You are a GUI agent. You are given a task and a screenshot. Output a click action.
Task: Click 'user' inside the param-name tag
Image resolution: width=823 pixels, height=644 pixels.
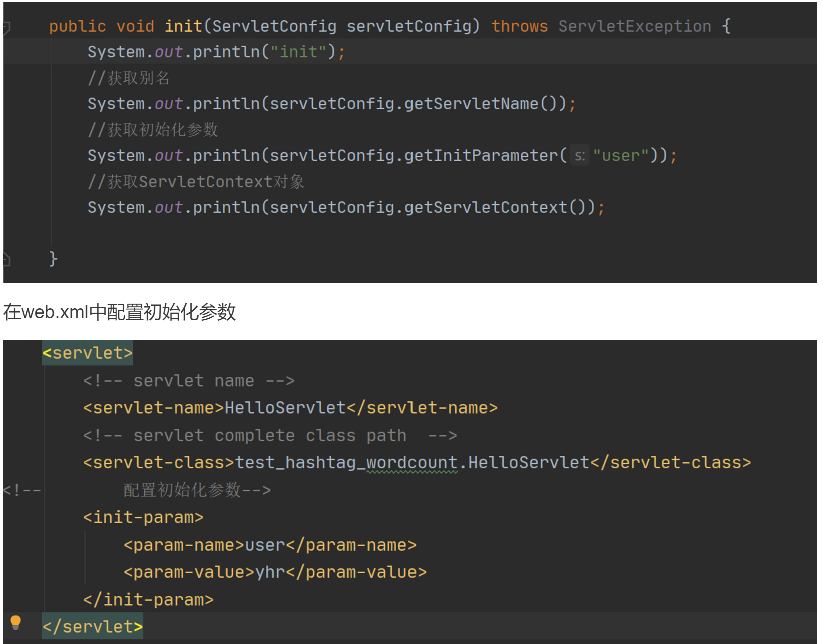[x=265, y=545]
